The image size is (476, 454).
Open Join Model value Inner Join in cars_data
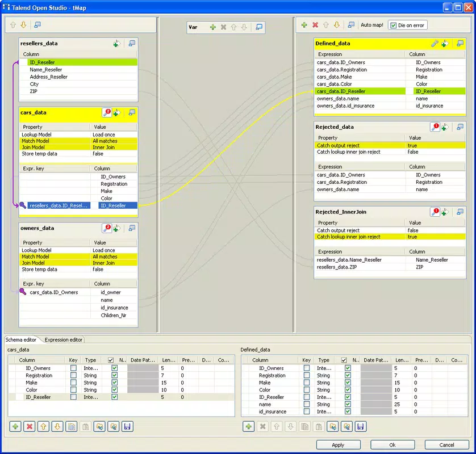pos(114,148)
